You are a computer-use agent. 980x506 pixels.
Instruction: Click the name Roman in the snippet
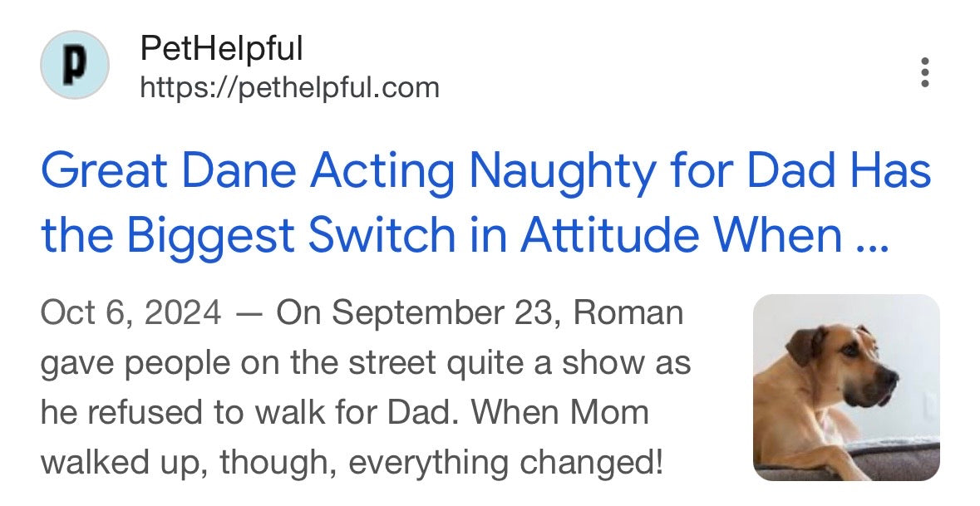(628, 314)
